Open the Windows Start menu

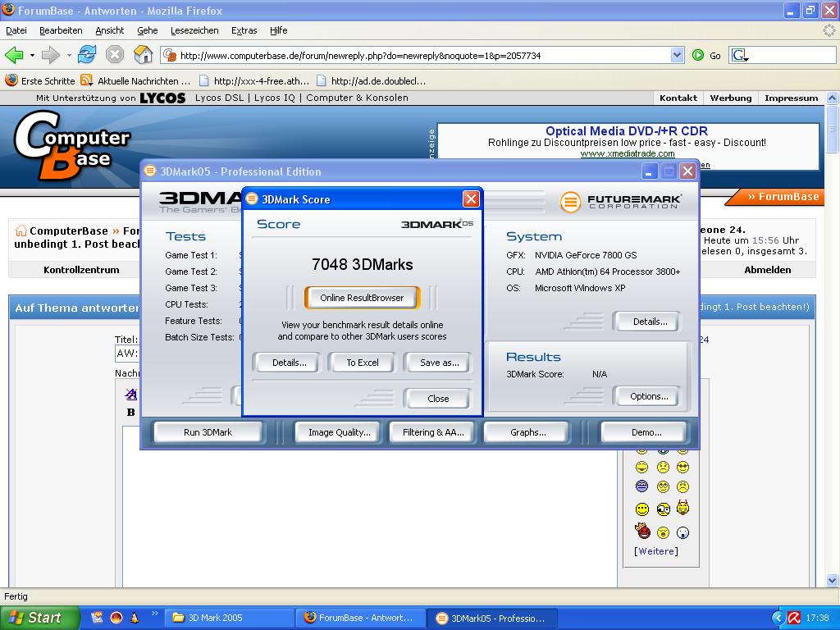point(39,618)
